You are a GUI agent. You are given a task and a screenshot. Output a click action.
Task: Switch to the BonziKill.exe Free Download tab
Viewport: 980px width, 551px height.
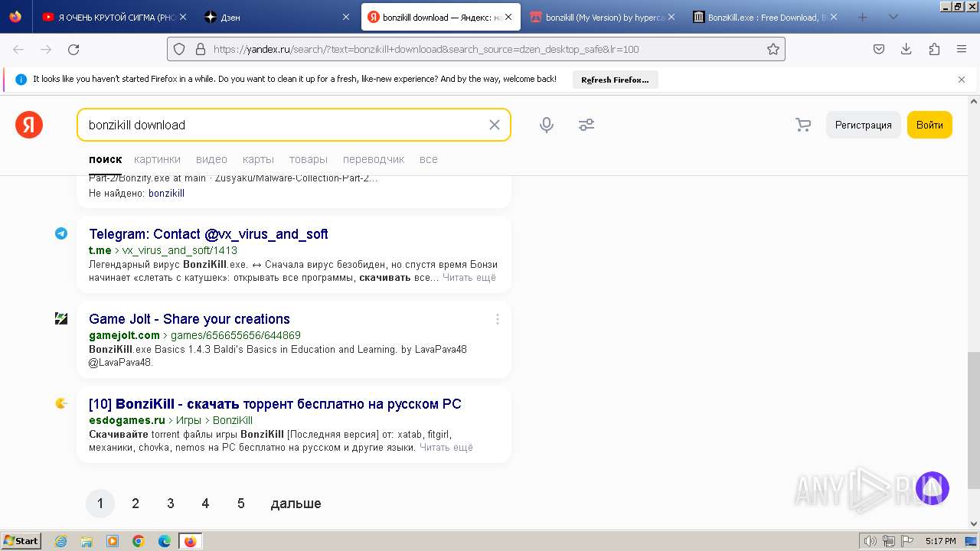tap(764, 17)
